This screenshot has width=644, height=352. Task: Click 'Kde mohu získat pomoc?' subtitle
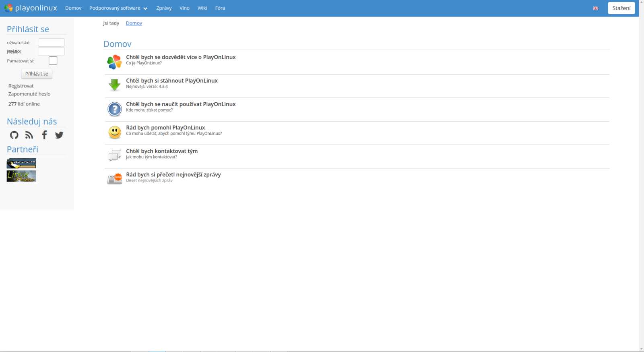click(149, 110)
